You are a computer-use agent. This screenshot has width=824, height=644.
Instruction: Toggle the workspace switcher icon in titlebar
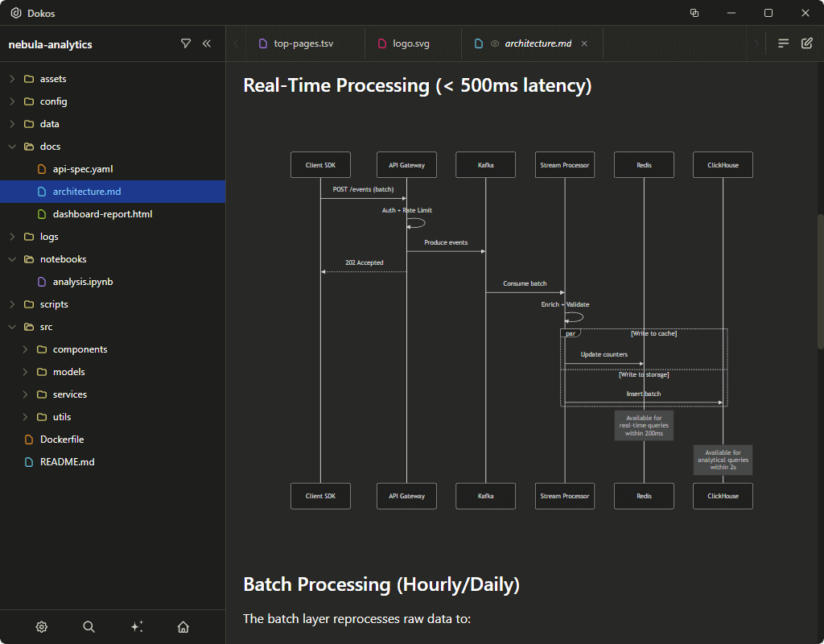click(694, 13)
